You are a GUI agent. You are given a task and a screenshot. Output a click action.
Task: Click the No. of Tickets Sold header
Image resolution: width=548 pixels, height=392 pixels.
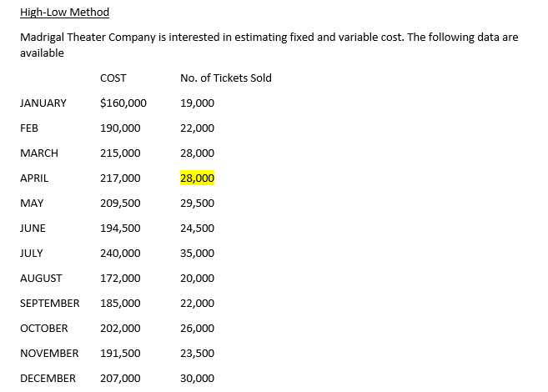226,78
